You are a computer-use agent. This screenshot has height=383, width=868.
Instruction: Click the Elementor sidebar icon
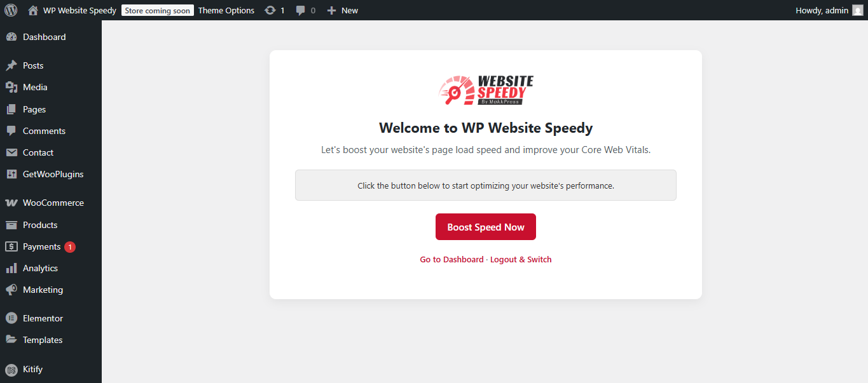tap(11, 318)
